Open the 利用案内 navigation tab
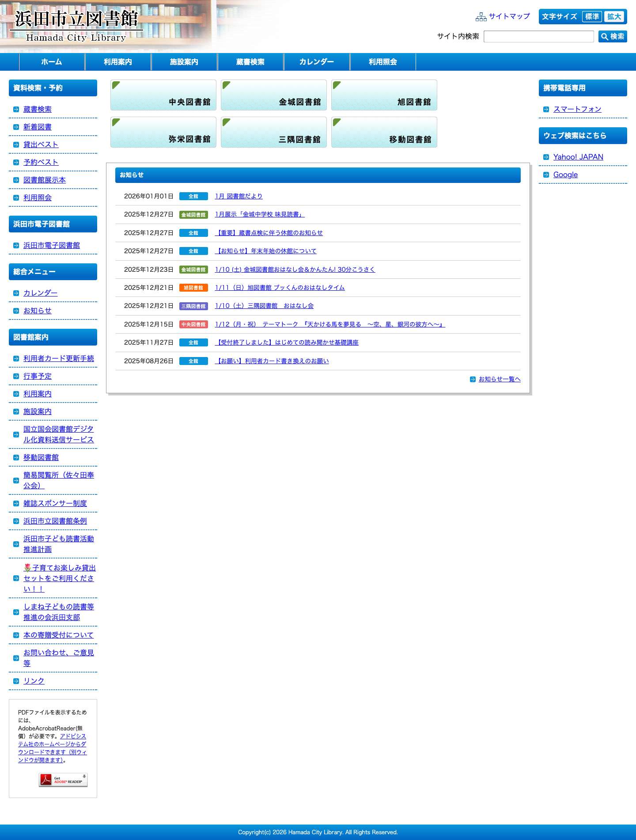Screen dimensions: 636x840 tap(118, 62)
